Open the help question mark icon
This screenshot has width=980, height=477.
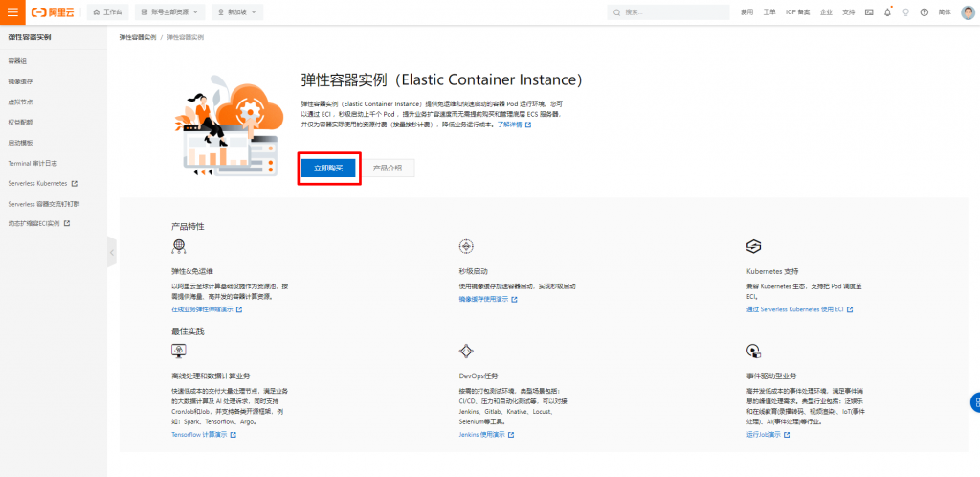[924, 12]
